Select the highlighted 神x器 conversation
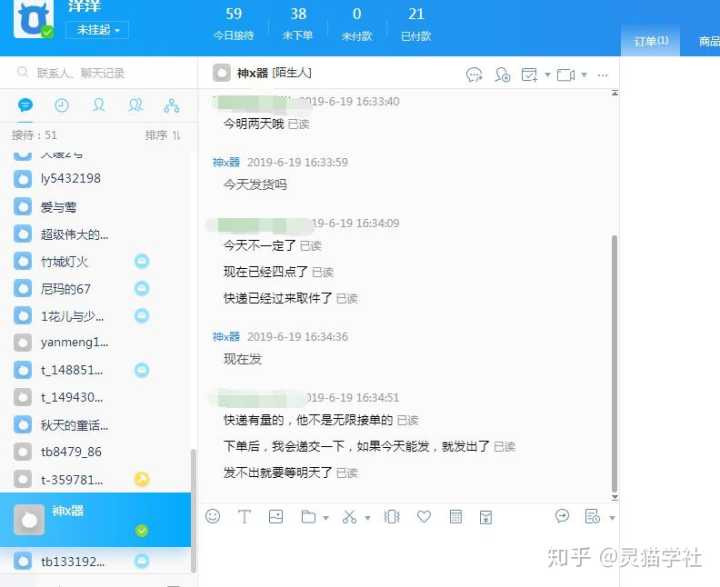 point(96,519)
